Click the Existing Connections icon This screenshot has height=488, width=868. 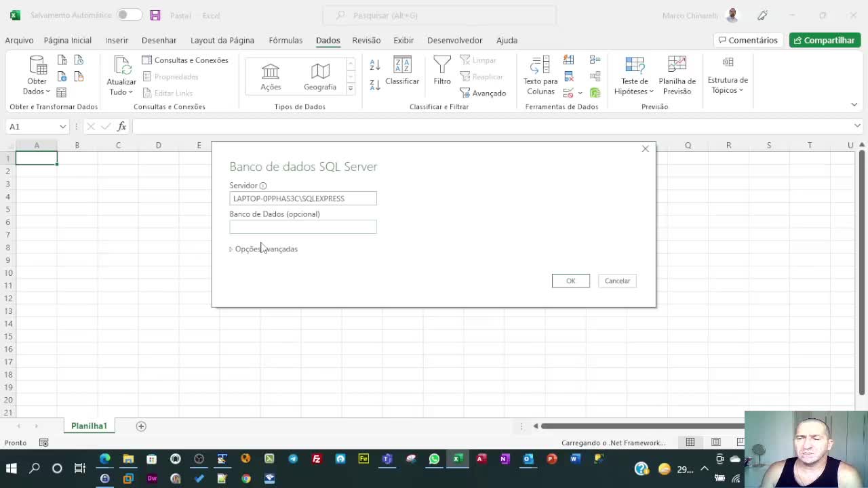(79, 77)
